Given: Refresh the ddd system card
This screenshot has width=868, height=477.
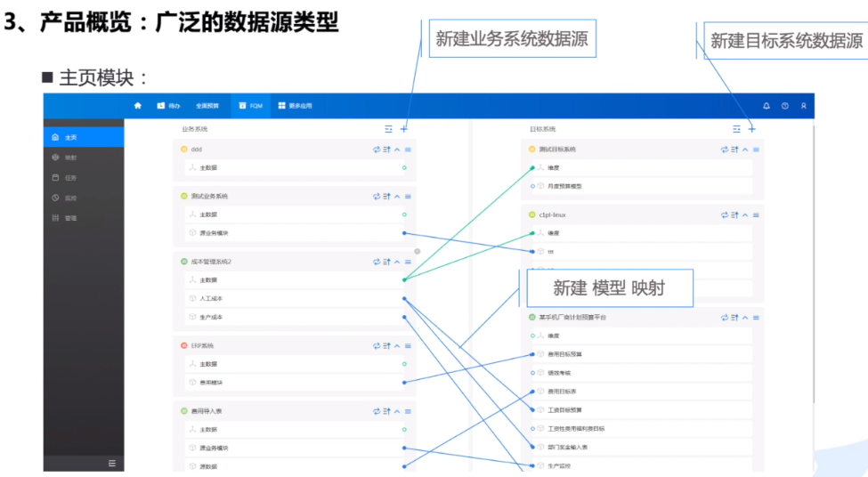Looking at the screenshot, I should tap(377, 150).
